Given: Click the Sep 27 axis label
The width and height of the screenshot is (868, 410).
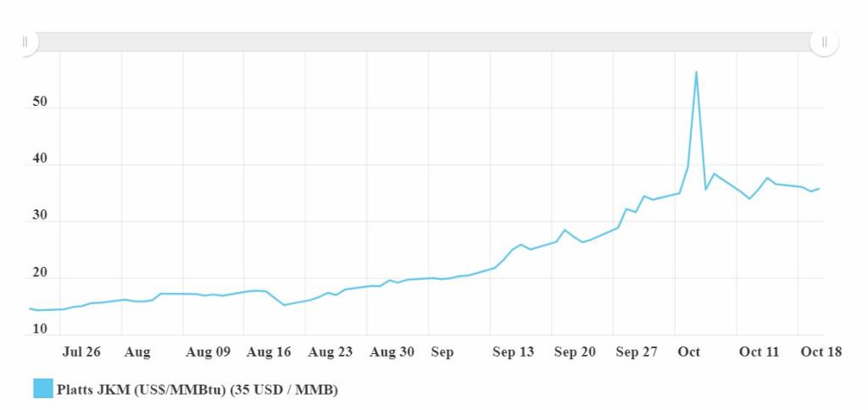Looking at the screenshot, I should coord(637,352).
